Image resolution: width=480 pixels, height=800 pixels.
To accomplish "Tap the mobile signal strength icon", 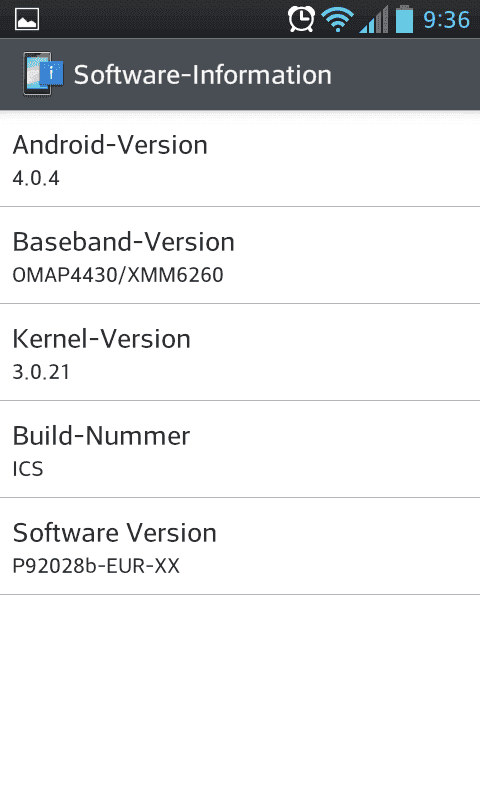I will click(373, 20).
